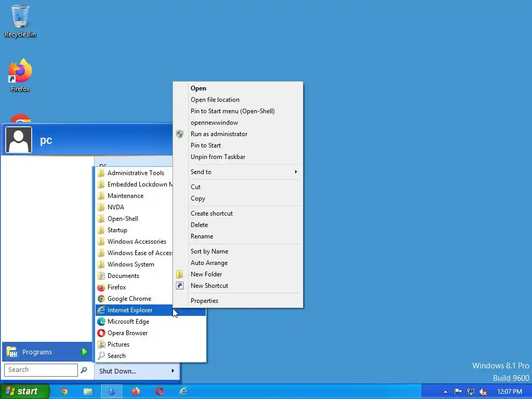This screenshot has width=532, height=399.
Task: Click the Search magnifier icon in Programs list
Action: pos(101,356)
